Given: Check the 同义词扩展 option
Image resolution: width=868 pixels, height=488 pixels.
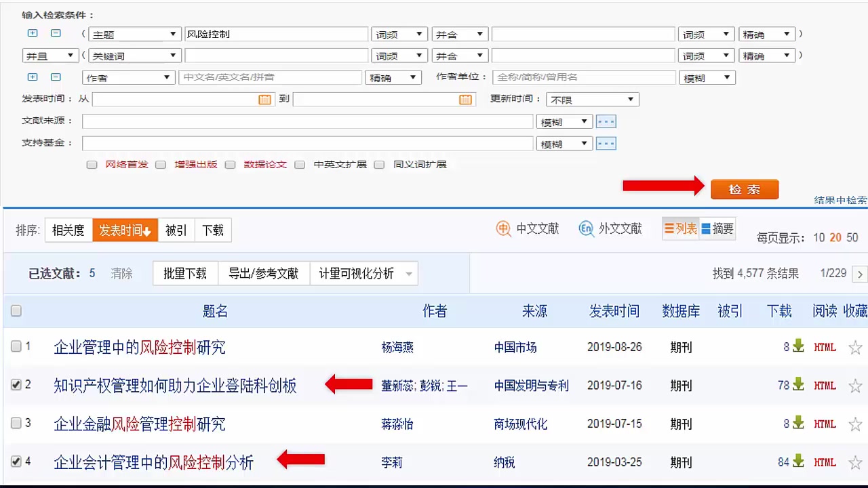Looking at the screenshot, I should (x=379, y=164).
